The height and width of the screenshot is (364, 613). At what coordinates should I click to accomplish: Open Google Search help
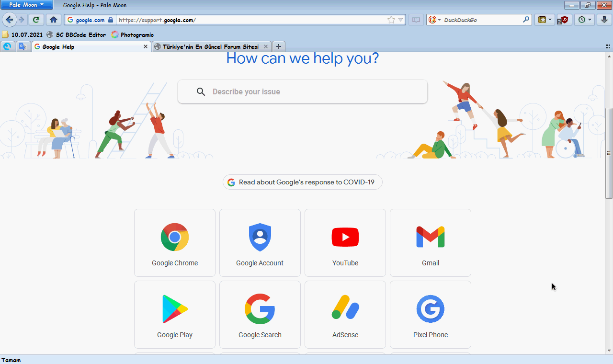click(x=260, y=315)
